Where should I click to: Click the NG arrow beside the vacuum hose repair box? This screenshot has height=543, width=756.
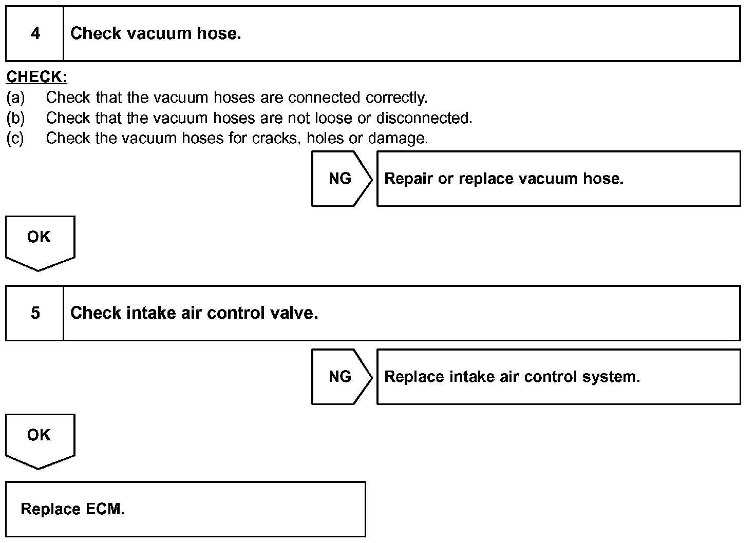[341, 179]
